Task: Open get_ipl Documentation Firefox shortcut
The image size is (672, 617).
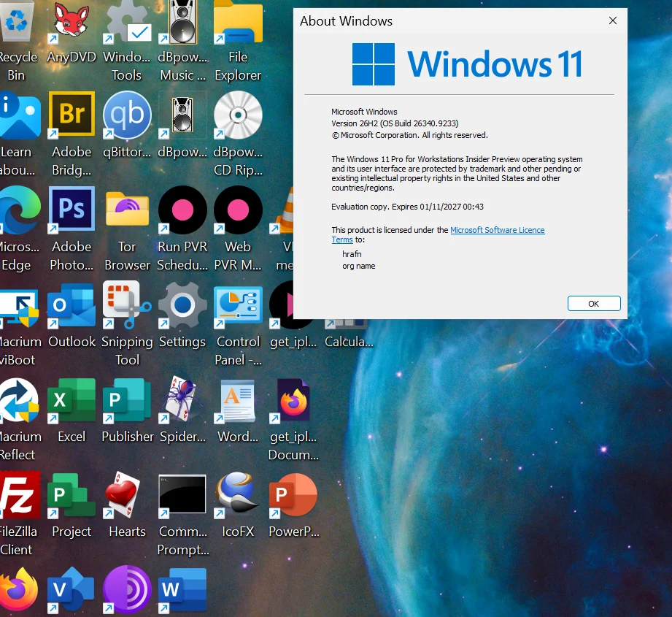Action: (293, 400)
